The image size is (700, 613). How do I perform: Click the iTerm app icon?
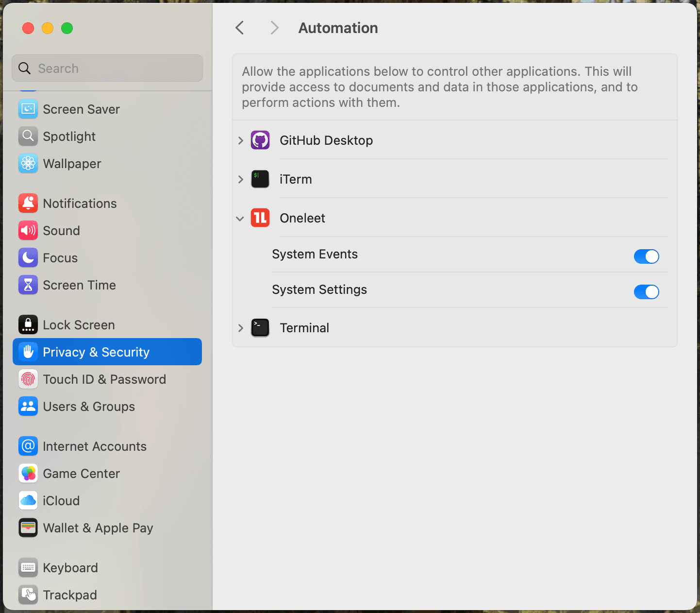(x=260, y=179)
